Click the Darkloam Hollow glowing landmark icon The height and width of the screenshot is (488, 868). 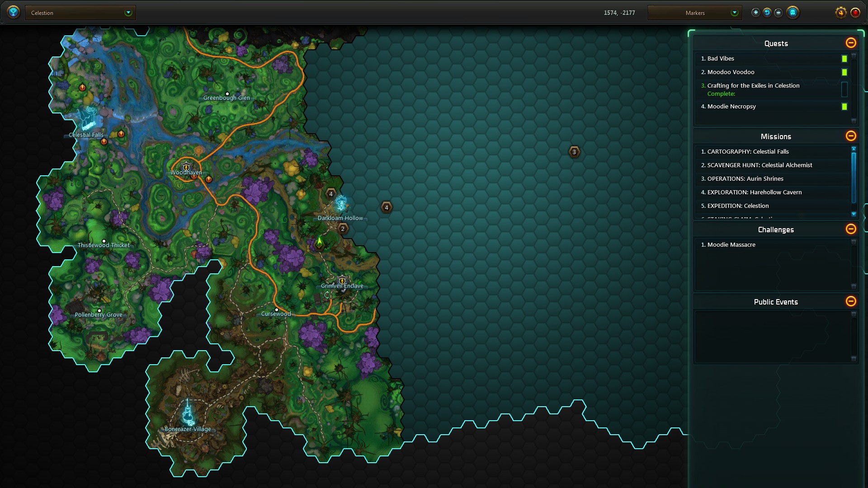tap(341, 204)
